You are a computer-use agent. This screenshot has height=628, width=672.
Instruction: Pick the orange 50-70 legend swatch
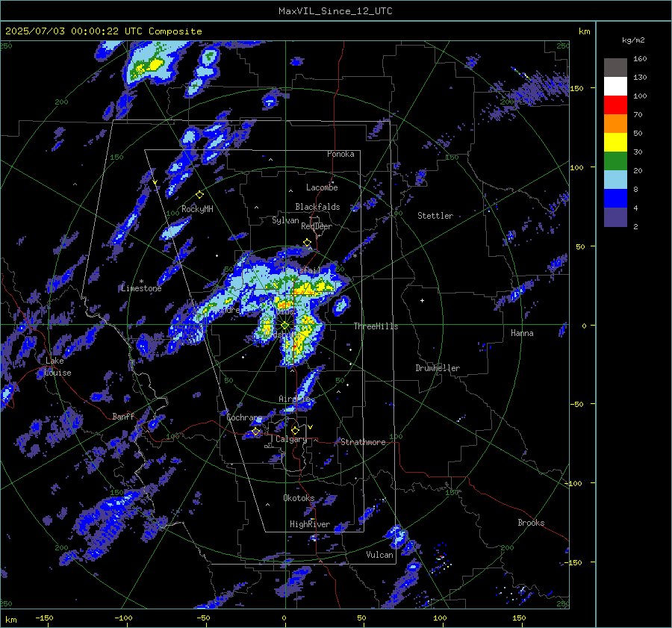tap(615, 123)
